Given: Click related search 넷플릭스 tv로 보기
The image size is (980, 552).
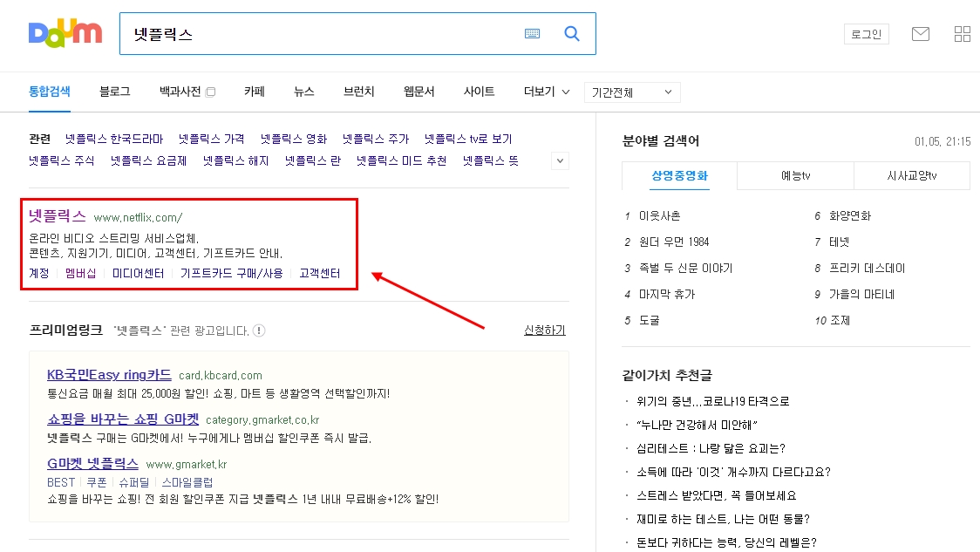Looking at the screenshot, I should (468, 139).
